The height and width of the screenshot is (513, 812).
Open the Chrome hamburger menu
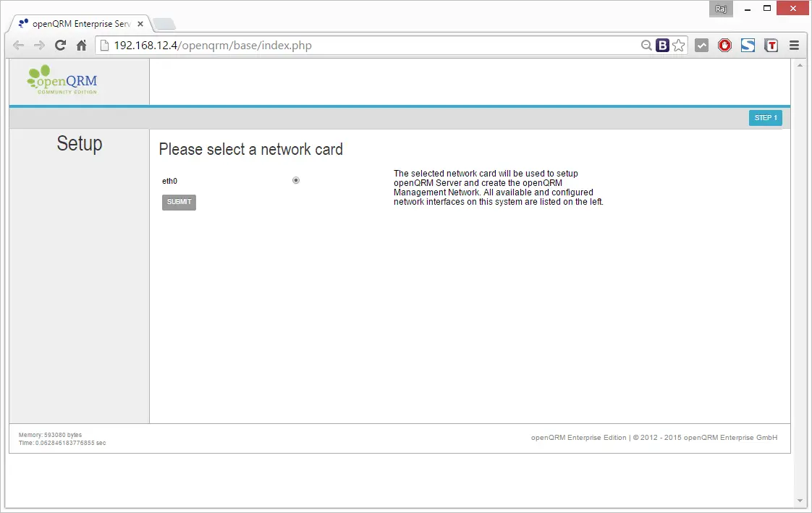794,46
